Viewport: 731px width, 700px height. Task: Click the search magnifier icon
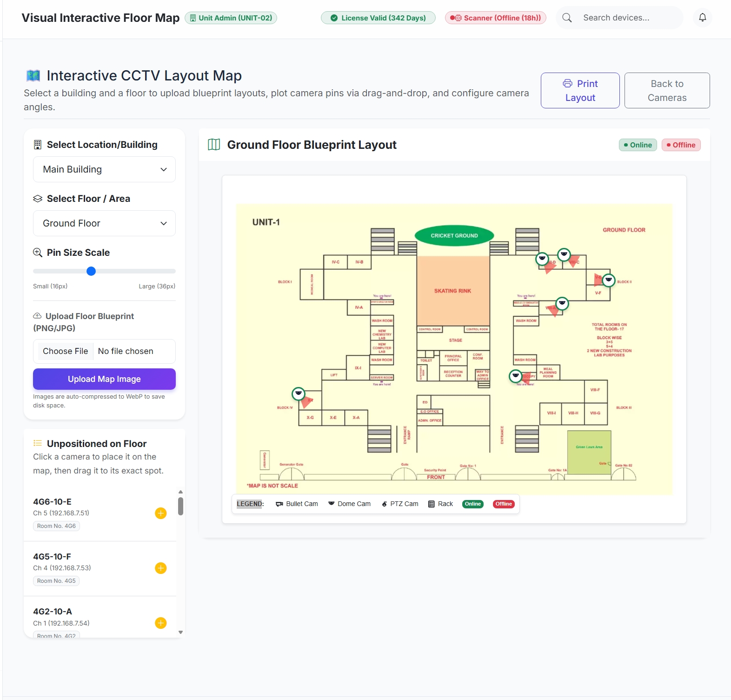tap(567, 18)
